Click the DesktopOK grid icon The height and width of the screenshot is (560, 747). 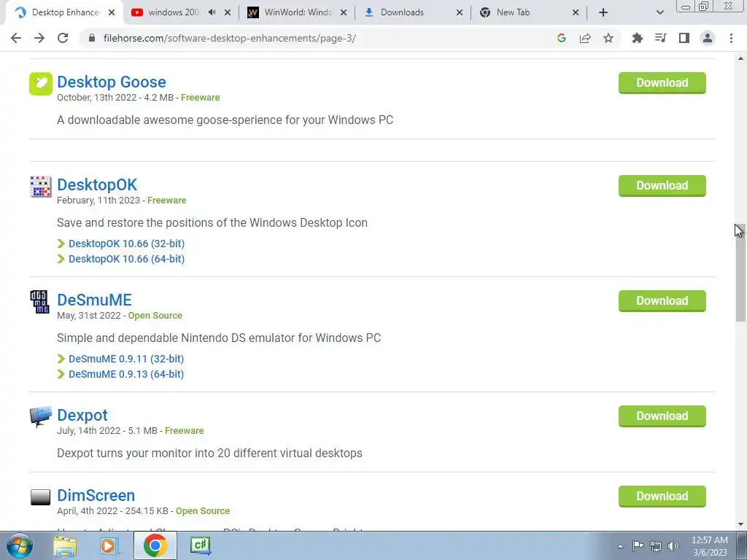pos(41,187)
